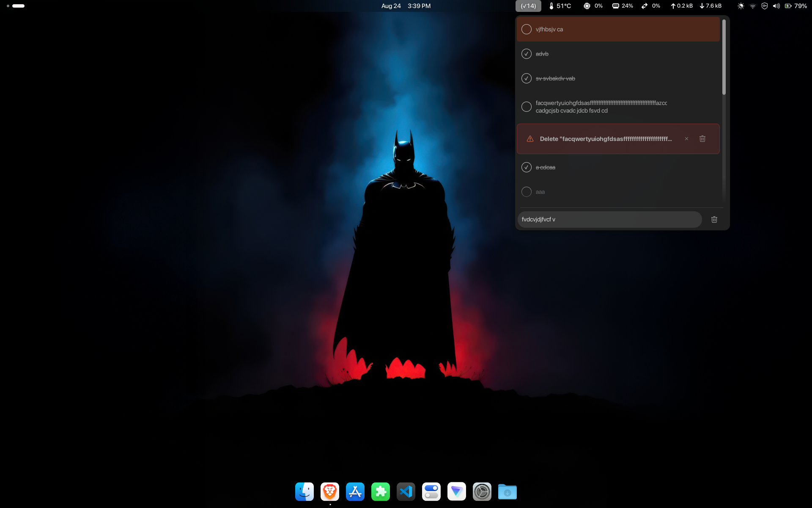Screen dimensions: 812x508
Task: Check off the long 'facqwertyuiohgfdsas' task
Action: point(527,107)
